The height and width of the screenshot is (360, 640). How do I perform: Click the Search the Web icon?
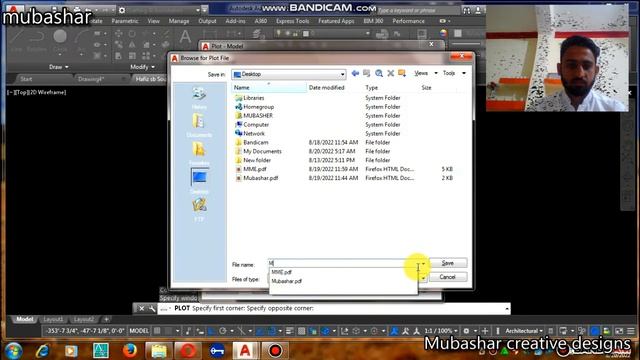[x=379, y=73]
